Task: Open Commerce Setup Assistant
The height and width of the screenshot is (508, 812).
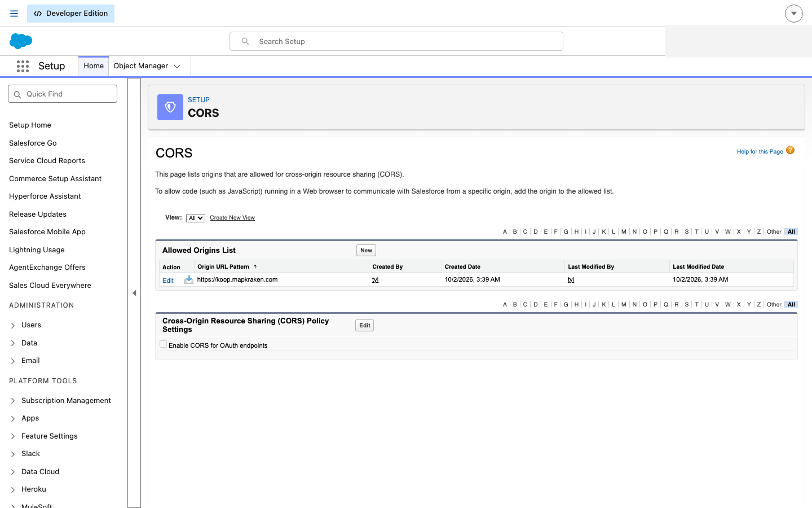Action: point(55,179)
